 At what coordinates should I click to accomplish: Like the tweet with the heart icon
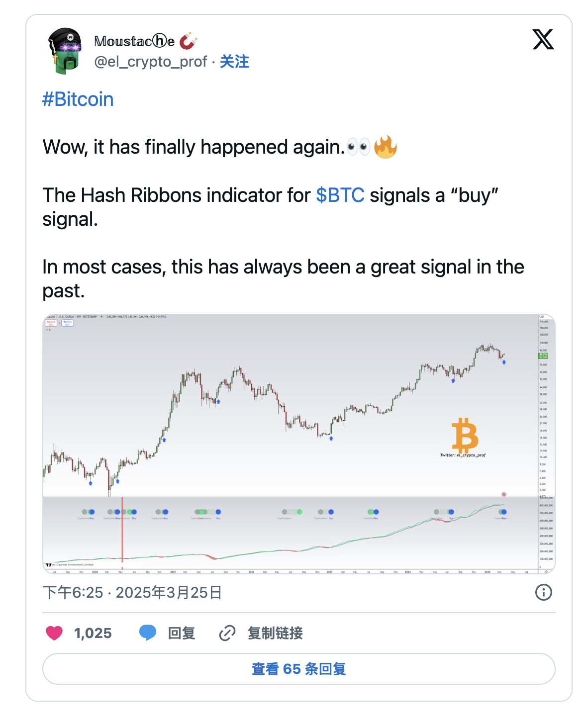(x=54, y=633)
